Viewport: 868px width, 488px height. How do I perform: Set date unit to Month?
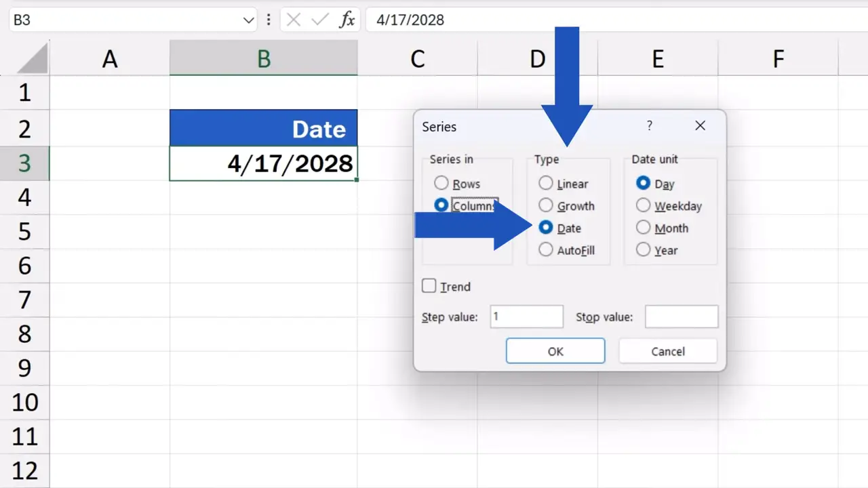click(x=643, y=228)
